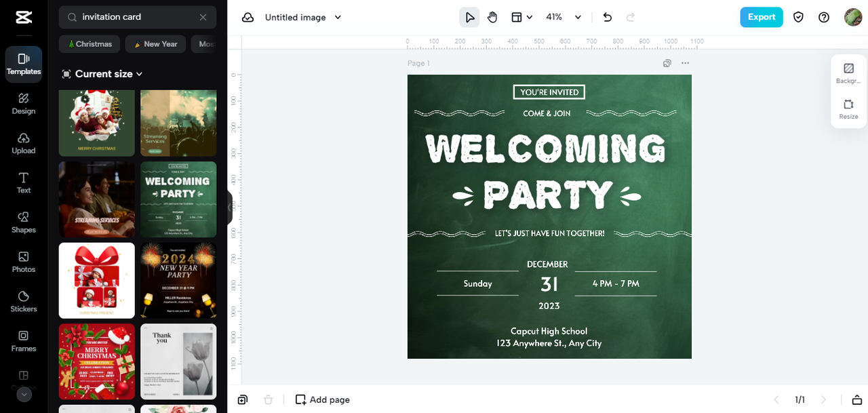This screenshot has height=413, width=868.
Task: Open the Shapes sidebar tab
Action: coord(24,222)
